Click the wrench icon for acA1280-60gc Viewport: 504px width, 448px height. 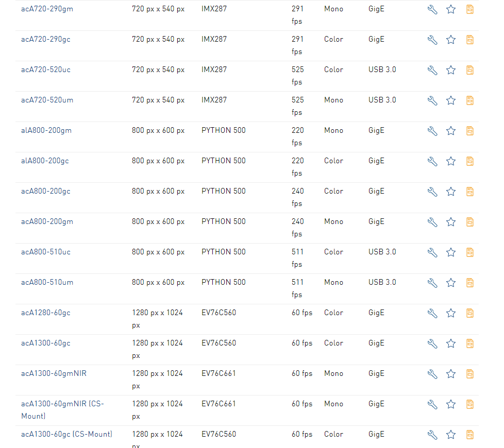[x=432, y=313]
